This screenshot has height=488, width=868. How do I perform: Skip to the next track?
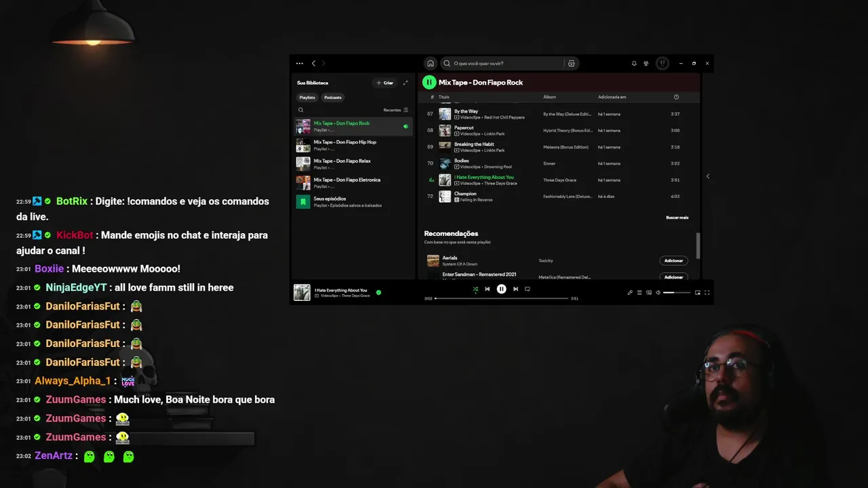pos(515,289)
